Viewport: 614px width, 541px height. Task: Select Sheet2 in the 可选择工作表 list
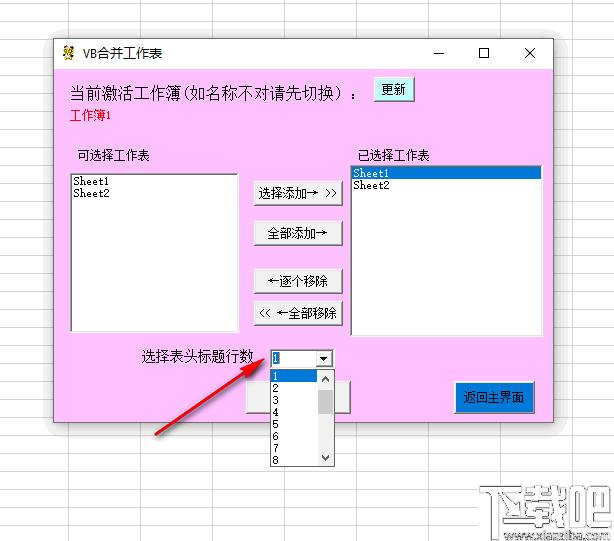point(154,193)
